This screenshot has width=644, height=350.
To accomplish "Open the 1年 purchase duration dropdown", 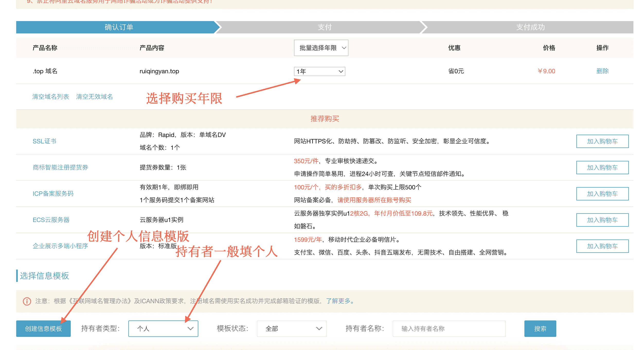I will [x=319, y=71].
